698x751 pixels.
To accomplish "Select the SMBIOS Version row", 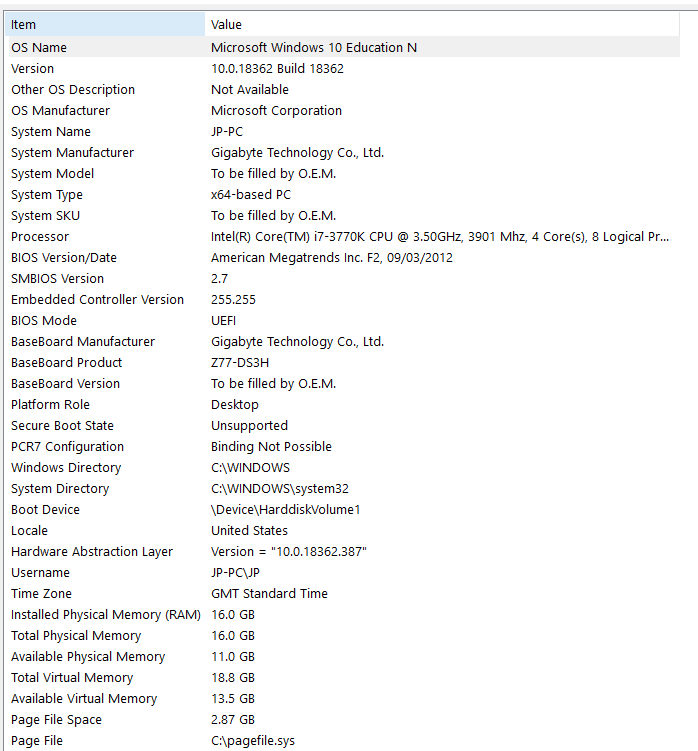I will click(x=57, y=279).
